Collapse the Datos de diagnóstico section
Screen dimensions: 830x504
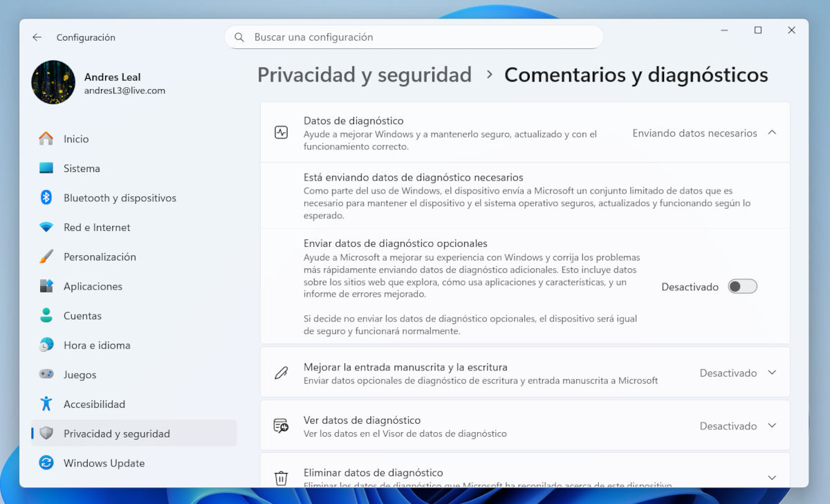click(772, 133)
